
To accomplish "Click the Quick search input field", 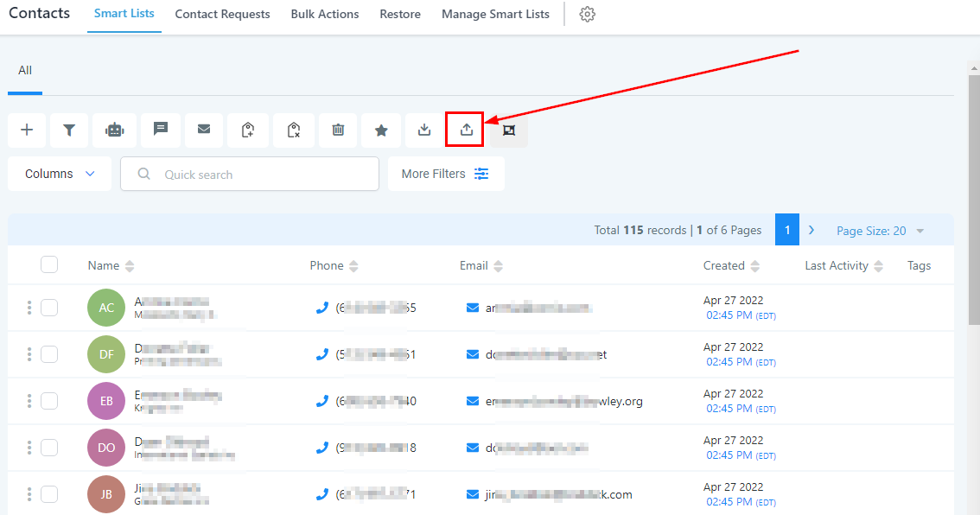I will pyautogui.click(x=259, y=174).
